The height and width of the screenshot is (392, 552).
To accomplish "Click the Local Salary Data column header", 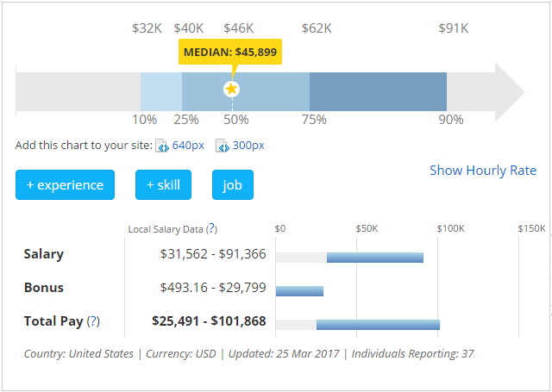I will point(166,229).
